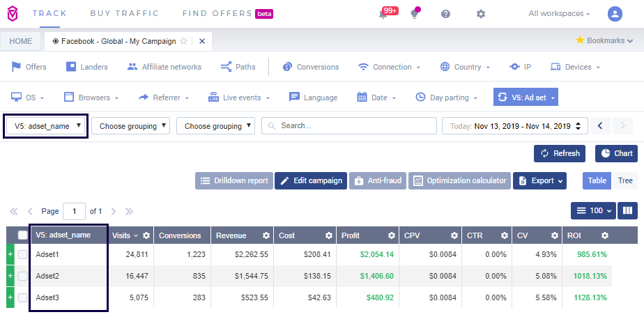Click the lightbulb tips icon
Screen dimensions: 644x326
[x=415, y=14]
